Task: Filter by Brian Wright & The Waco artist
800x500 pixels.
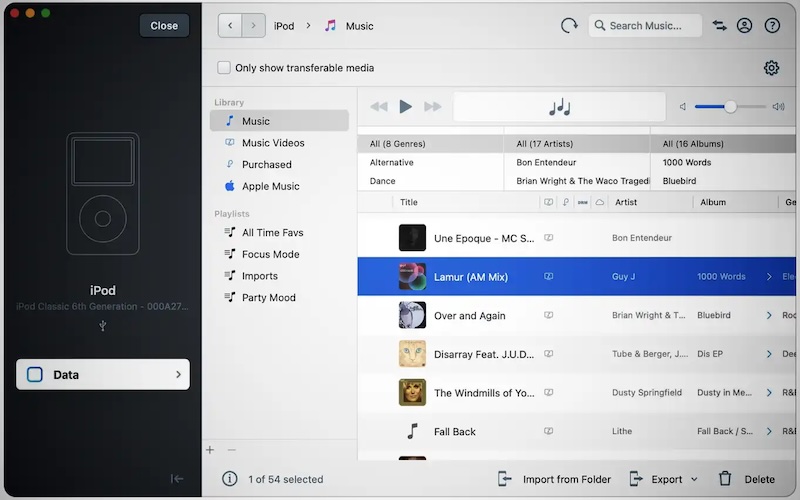Action: point(577,181)
